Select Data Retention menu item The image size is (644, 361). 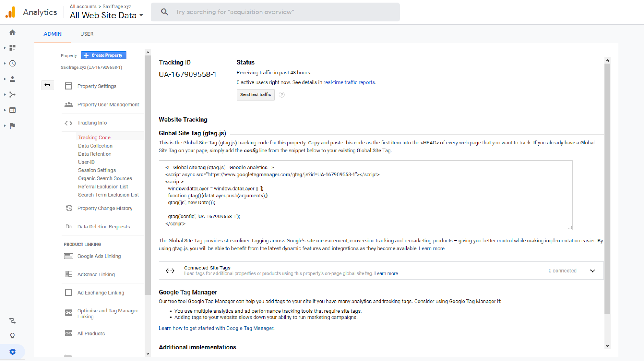(x=95, y=154)
